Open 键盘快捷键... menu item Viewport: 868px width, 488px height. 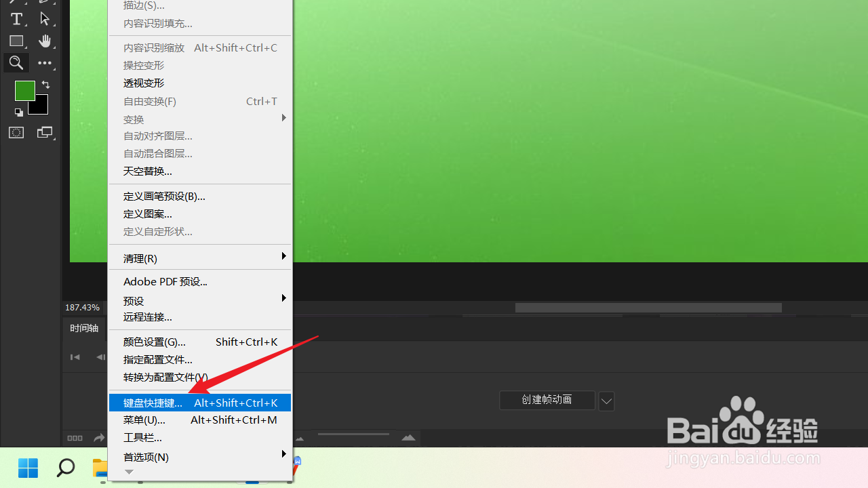pos(200,403)
